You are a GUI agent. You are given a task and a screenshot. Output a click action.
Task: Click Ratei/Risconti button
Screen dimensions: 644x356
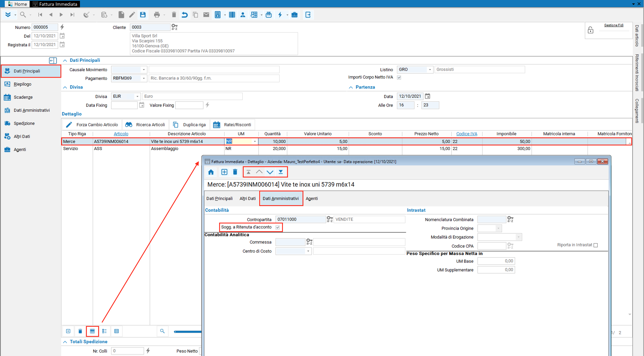232,124
